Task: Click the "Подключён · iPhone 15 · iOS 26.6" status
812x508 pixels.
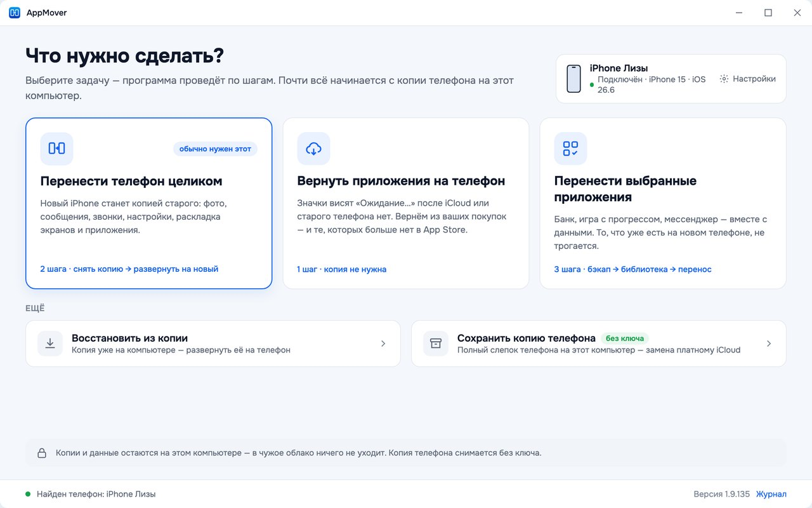Action: 652,84
